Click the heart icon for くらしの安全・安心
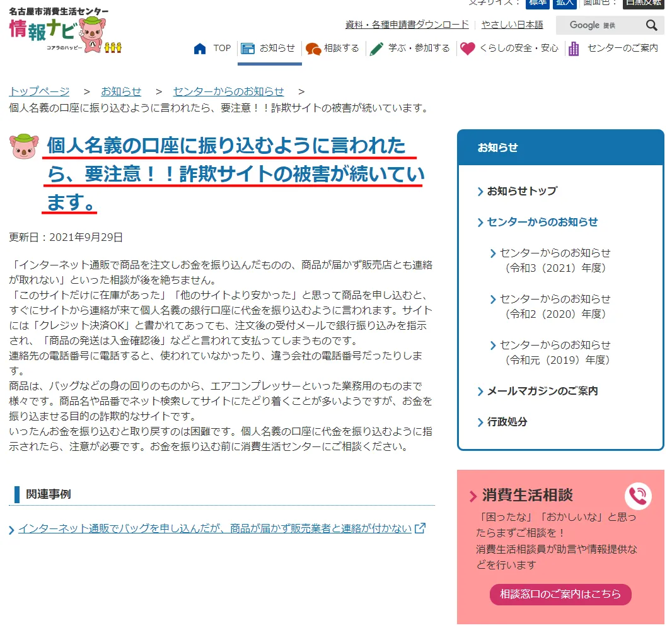 tap(467, 49)
